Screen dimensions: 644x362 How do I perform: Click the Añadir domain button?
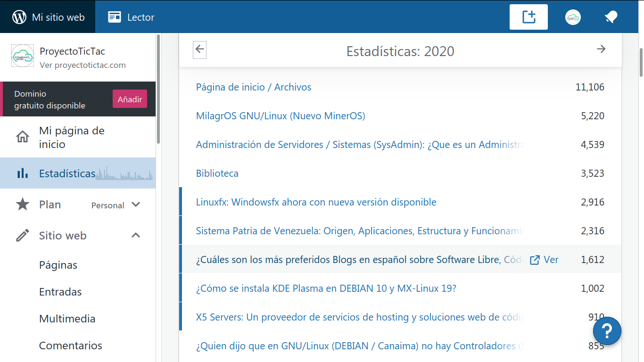click(130, 99)
